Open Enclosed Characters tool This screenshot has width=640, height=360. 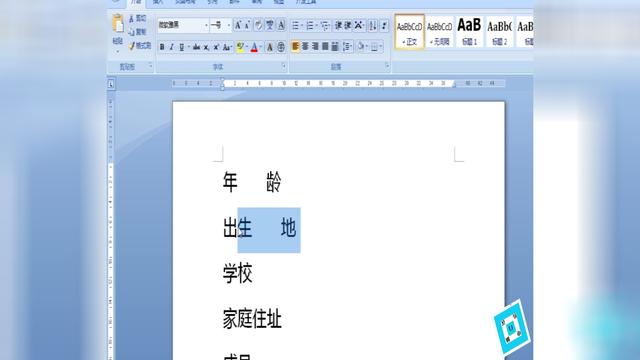tap(281, 47)
